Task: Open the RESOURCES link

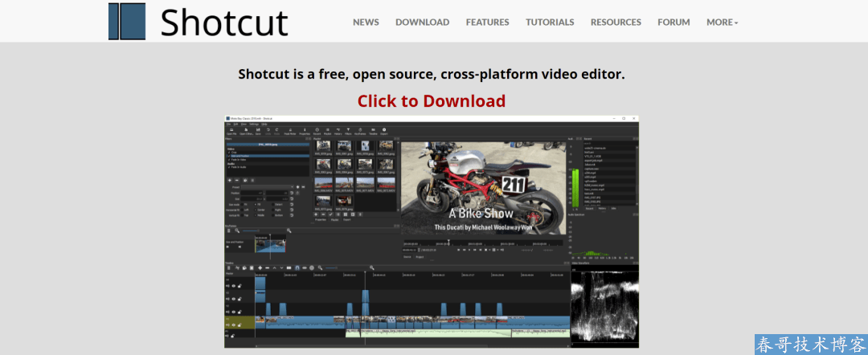Action: [x=616, y=22]
